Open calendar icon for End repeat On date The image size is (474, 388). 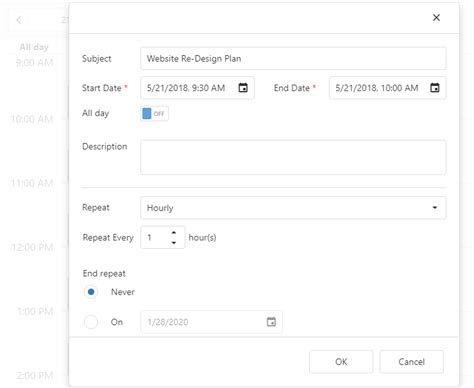(x=271, y=322)
